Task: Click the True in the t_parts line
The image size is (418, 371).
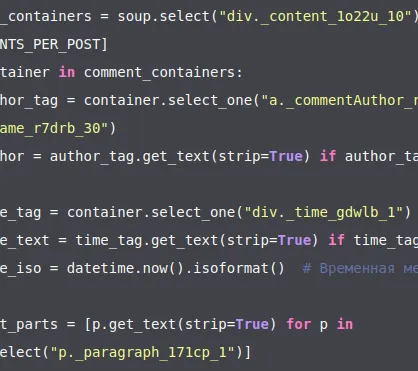Action: click(x=252, y=324)
